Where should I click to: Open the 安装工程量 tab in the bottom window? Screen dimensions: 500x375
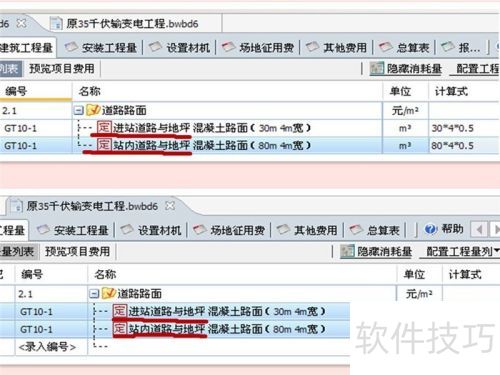point(73,230)
